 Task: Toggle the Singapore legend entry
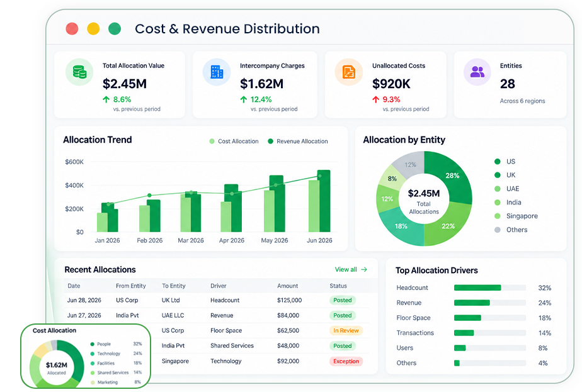[x=516, y=216]
